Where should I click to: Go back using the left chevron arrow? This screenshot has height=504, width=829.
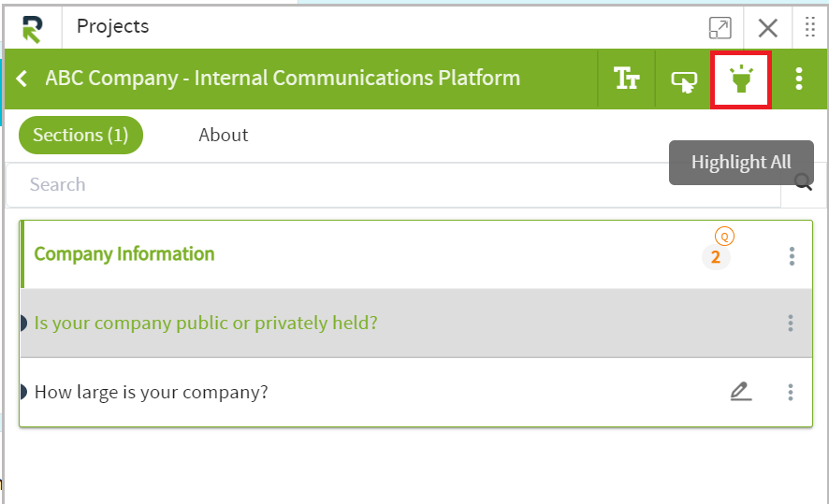(22, 79)
